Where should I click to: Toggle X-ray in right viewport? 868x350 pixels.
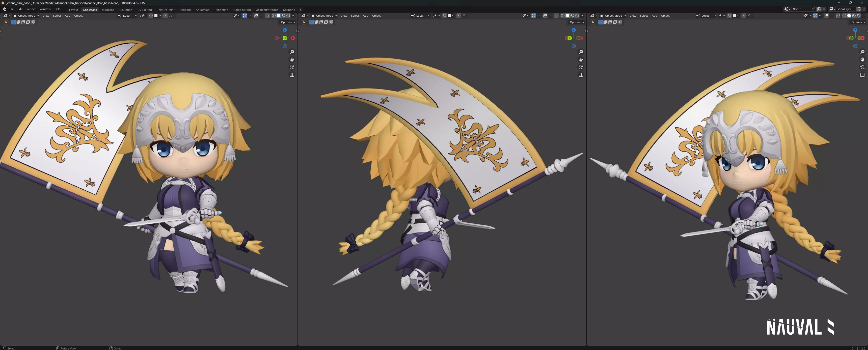(x=838, y=15)
